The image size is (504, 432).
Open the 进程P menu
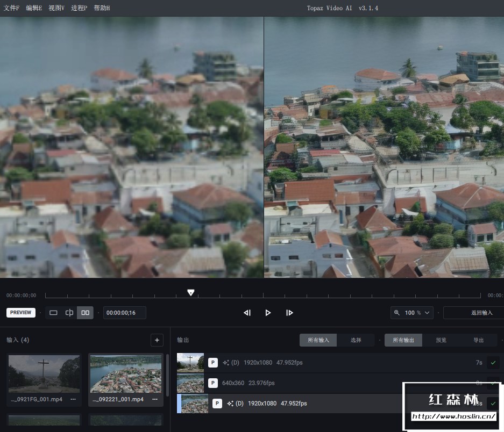79,8
